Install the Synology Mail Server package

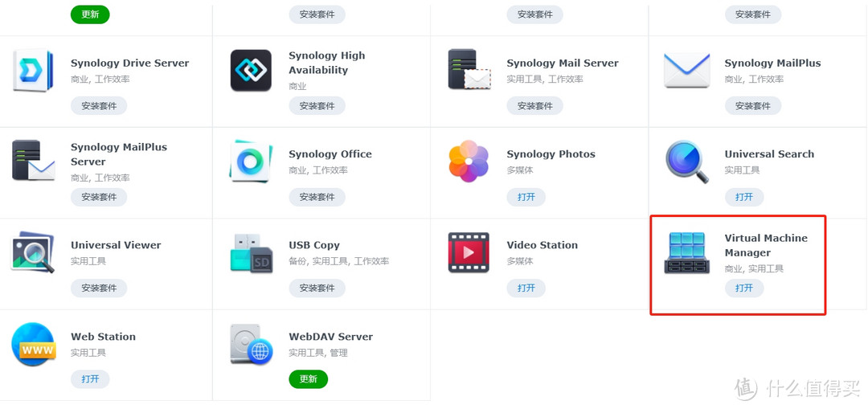point(534,106)
